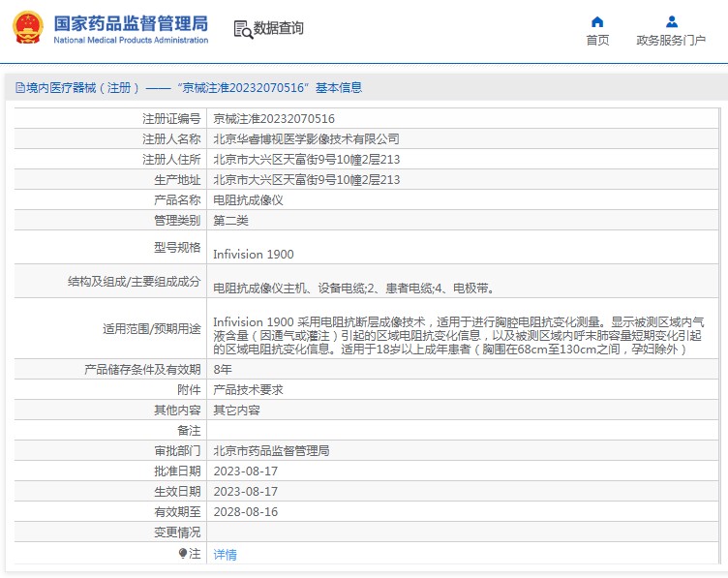Select model value Infivision 1900

254,255
